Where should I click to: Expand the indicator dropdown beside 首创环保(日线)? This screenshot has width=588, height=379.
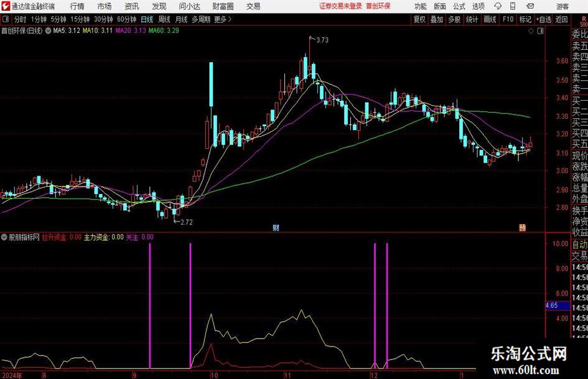(48, 30)
